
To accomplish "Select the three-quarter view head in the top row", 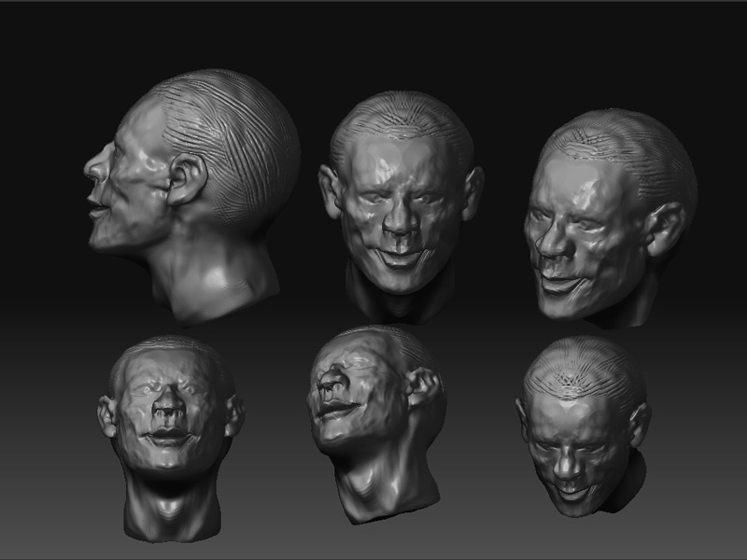I will coord(612,218).
